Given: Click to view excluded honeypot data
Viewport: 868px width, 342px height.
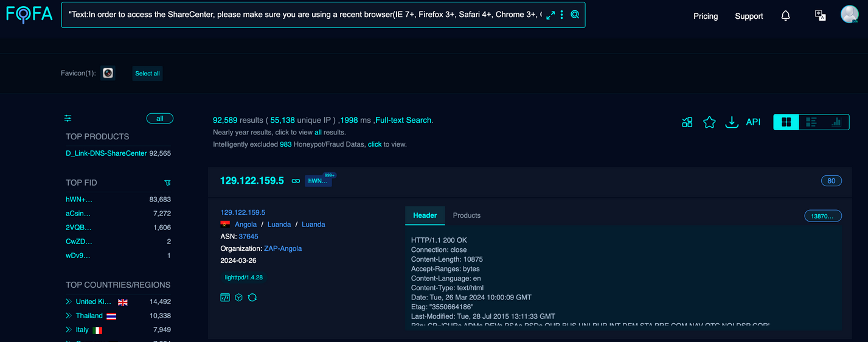Looking at the screenshot, I should click(375, 144).
